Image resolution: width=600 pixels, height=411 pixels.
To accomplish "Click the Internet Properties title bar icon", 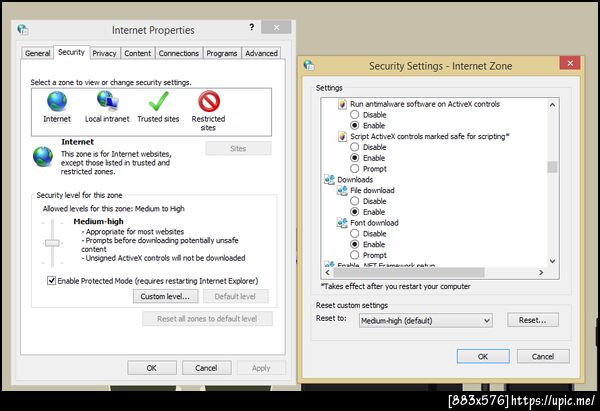I will pyautogui.click(x=23, y=29).
